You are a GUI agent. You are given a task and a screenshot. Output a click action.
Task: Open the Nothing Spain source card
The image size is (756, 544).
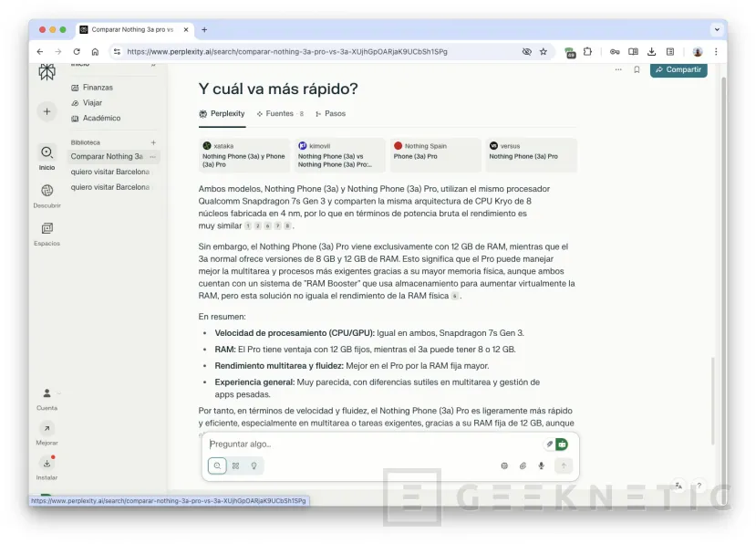tap(435, 155)
